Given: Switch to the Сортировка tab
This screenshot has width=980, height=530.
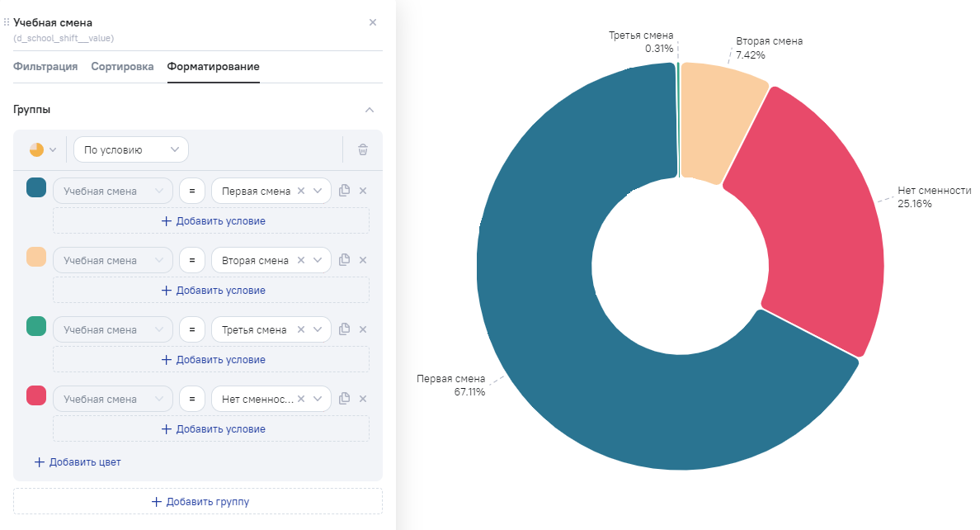Looking at the screenshot, I should pyautogui.click(x=122, y=67).
